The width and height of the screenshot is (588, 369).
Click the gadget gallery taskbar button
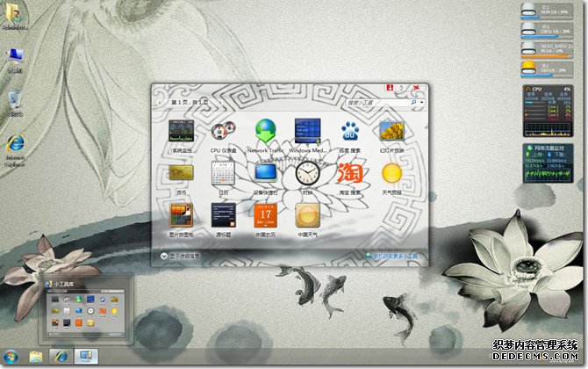coord(86,357)
